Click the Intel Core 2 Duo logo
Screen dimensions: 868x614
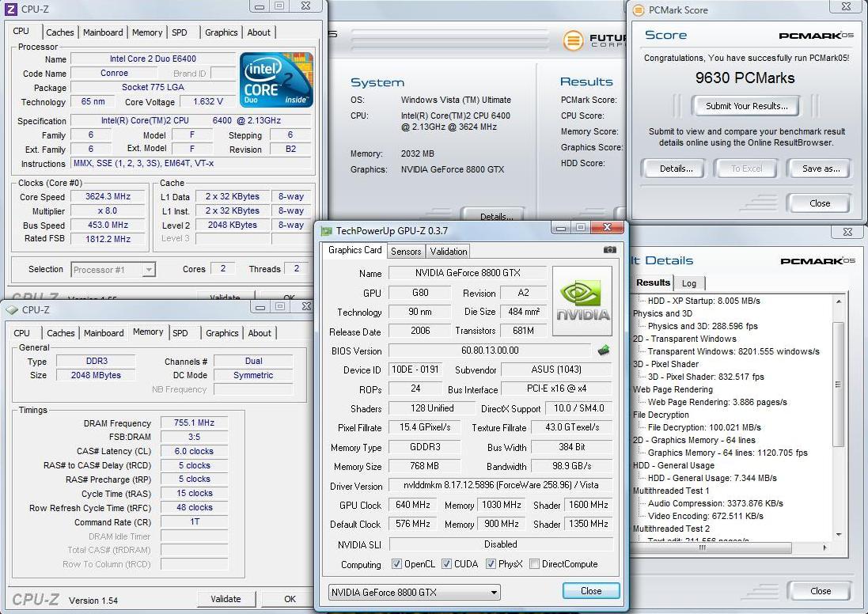click(x=276, y=80)
